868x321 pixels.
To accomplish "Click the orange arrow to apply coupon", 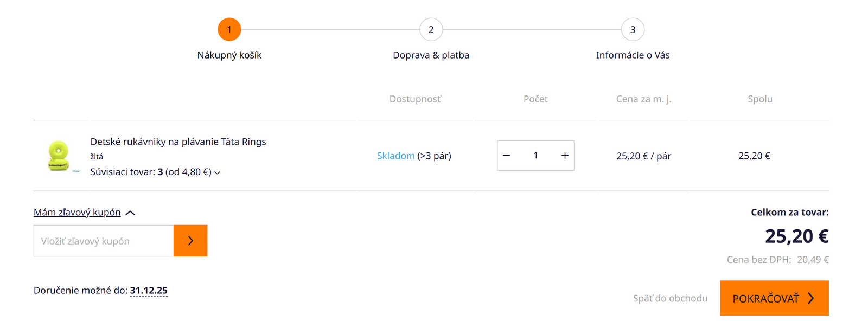I will pyautogui.click(x=190, y=240).
